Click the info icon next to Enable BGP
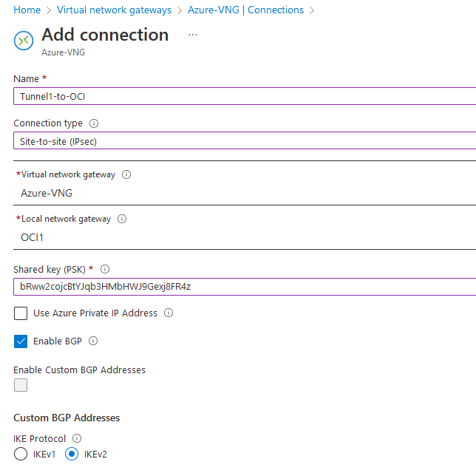The height and width of the screenshot is (473, 476). (94, 341)
